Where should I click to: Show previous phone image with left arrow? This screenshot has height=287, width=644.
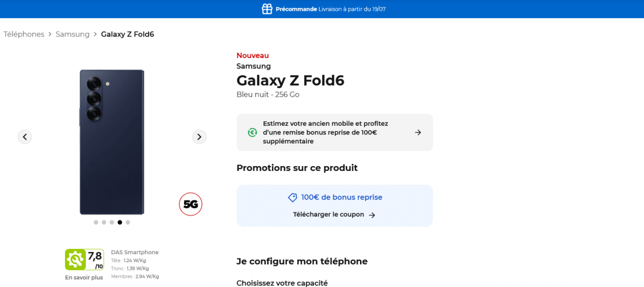[25, 137]
